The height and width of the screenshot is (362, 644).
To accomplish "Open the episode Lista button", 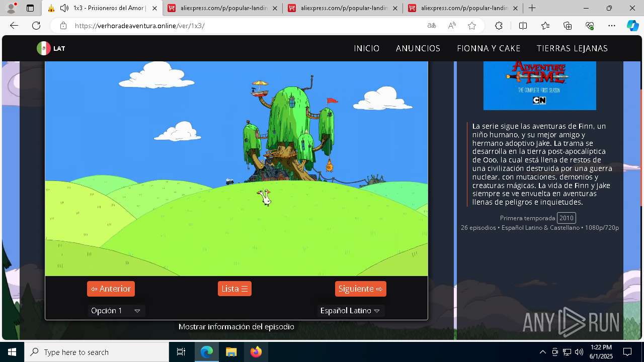I will tap(234, 289).
